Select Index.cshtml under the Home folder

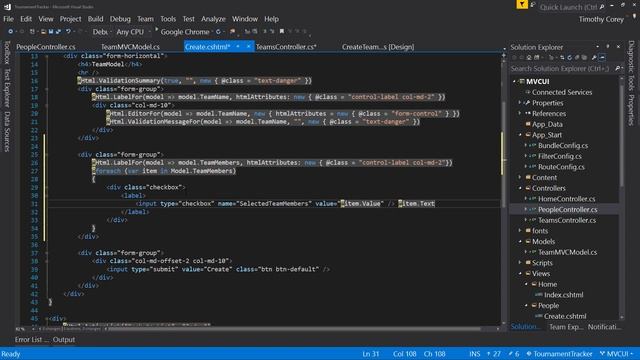click(563, 295)
